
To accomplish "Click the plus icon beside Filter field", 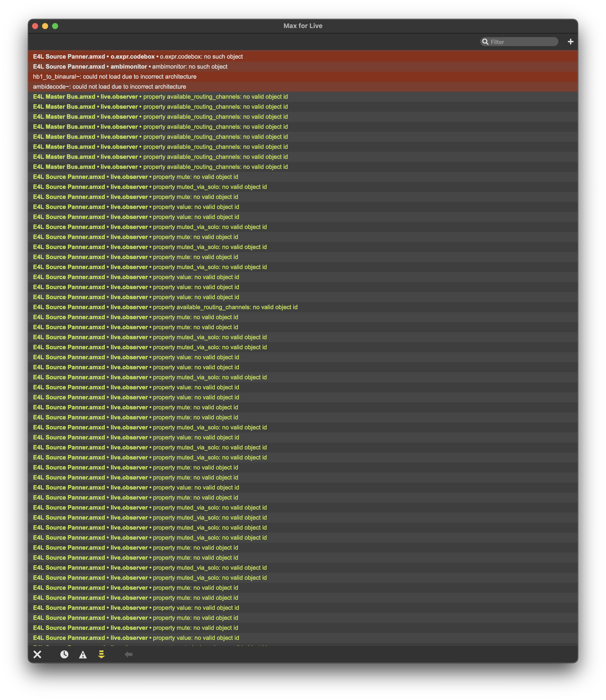I will [x=570, y=42].
